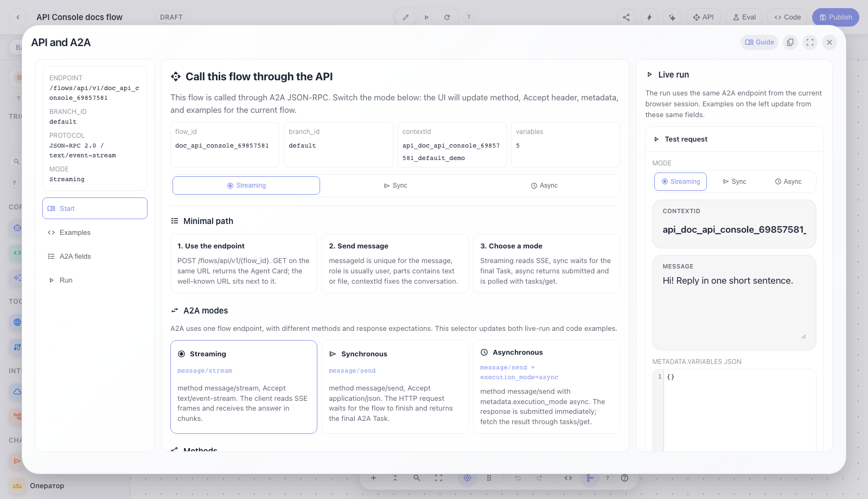The image size is (868, 499).
Task: Click the variables value 5
Action: click(518, 146)
